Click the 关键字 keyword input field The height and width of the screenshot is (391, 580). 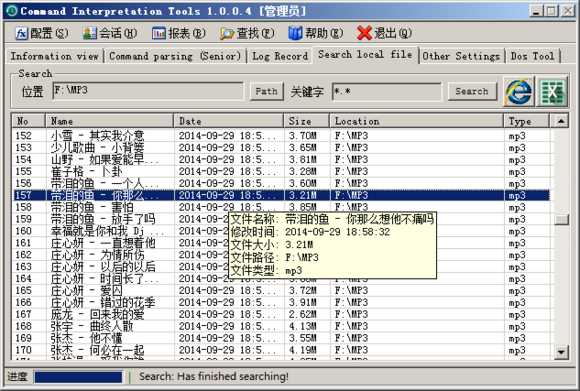387,91
